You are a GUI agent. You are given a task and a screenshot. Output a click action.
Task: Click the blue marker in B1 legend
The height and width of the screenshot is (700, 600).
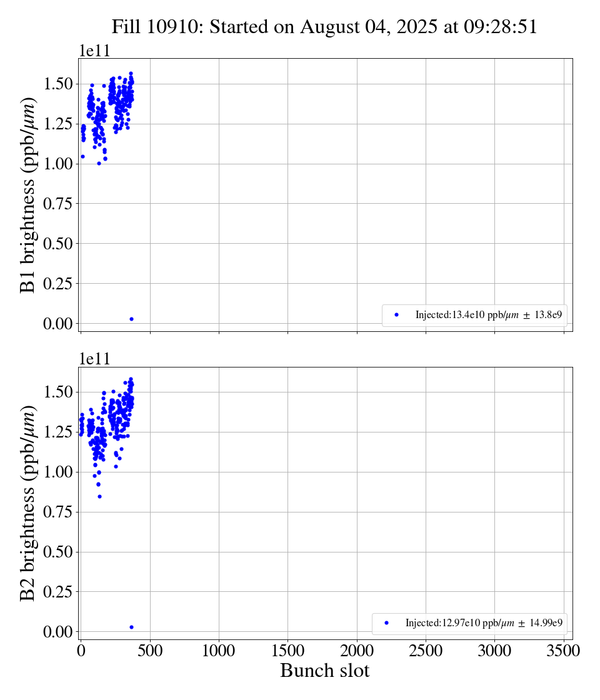tap(396, 315)
